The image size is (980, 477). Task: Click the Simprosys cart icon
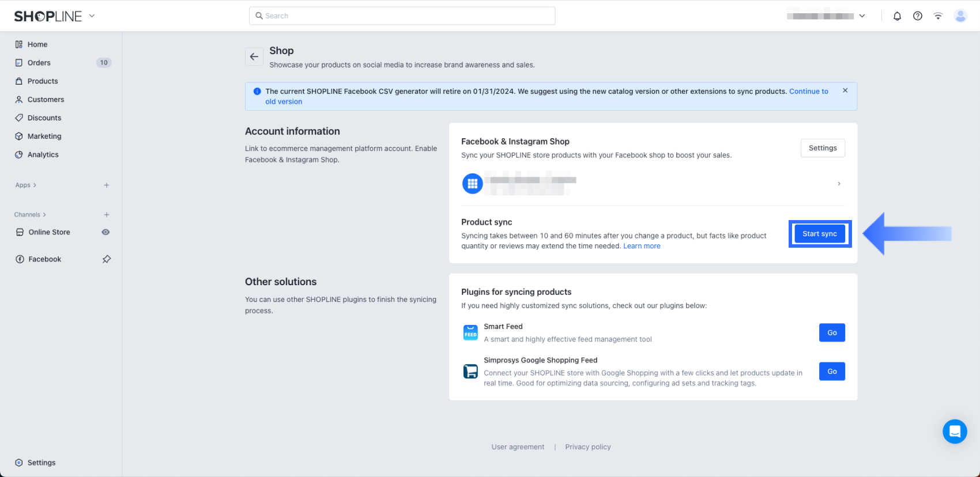471,372
